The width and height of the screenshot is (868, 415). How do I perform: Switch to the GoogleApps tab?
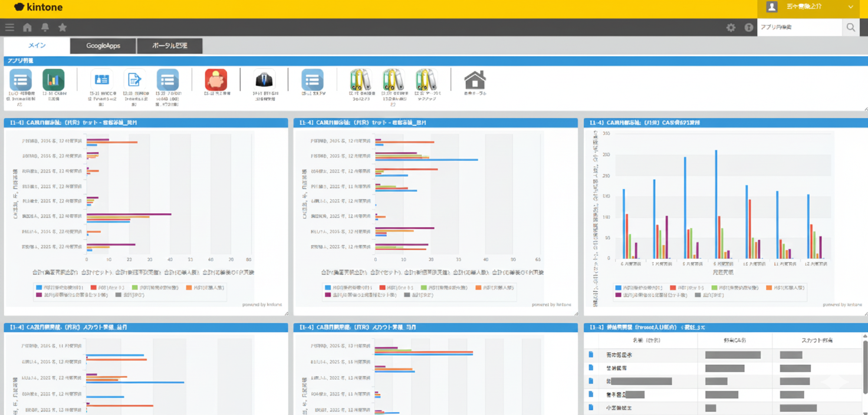pos(103,46)
